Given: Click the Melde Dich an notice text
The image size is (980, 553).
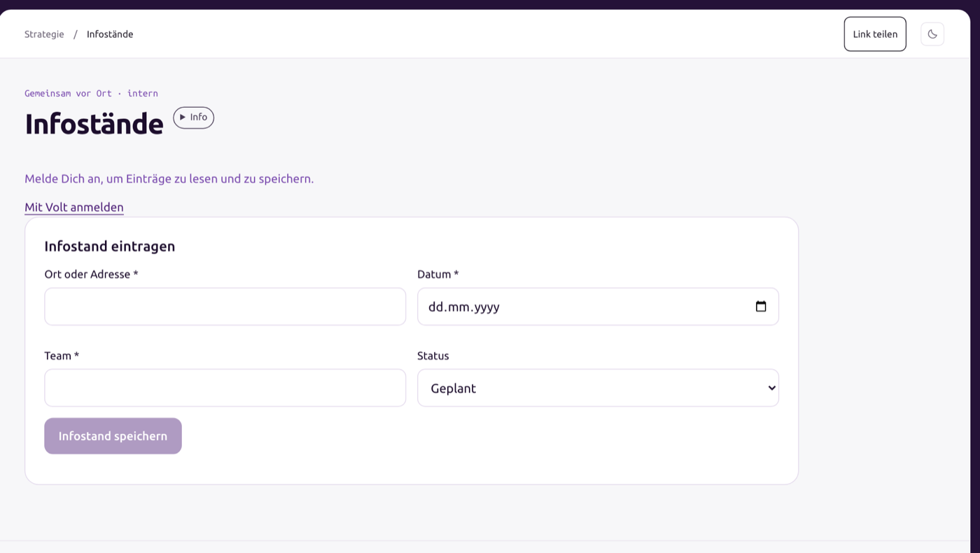Looking at the screenshot, I should point(169,178).
